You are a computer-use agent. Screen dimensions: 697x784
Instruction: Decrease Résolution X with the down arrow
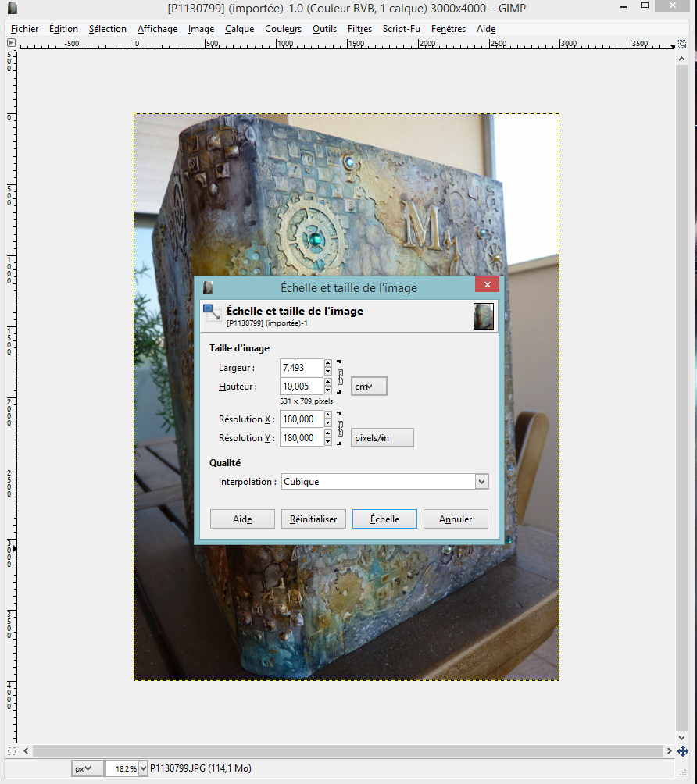click(x=327, y=423)
